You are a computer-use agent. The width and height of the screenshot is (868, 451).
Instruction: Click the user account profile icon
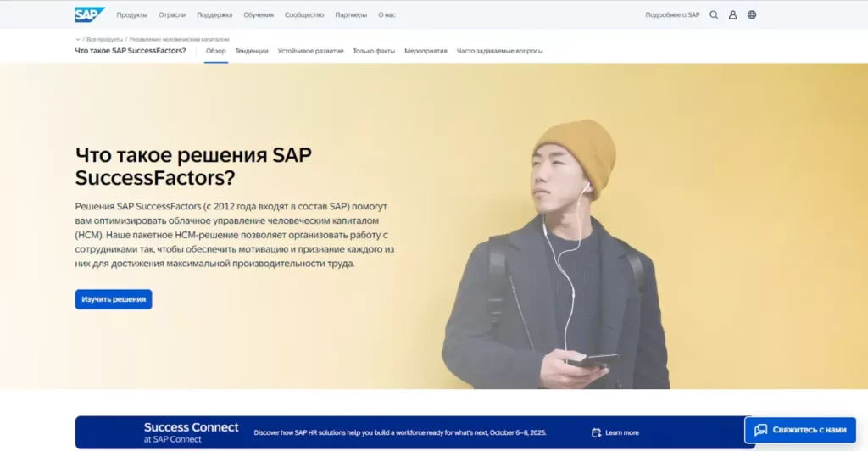point(732,14)
